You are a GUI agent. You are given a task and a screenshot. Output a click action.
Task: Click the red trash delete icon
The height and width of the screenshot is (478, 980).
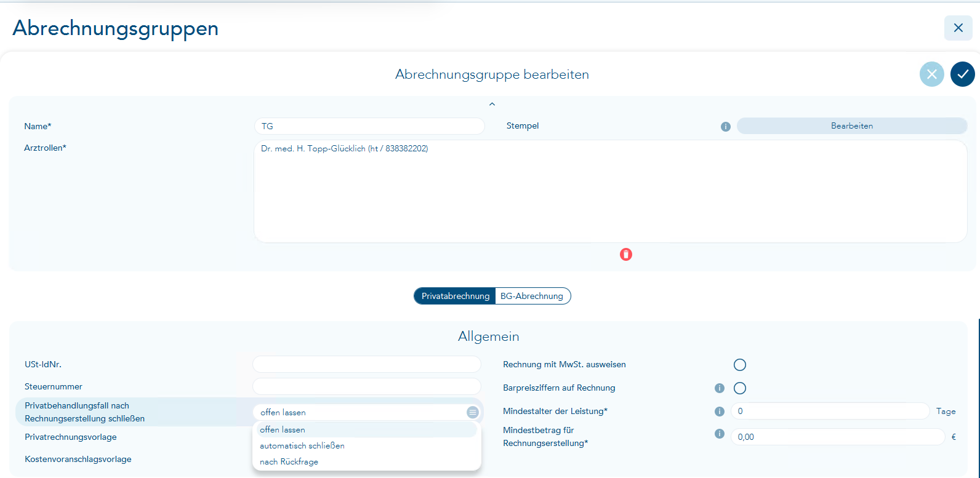click(626, 254)
